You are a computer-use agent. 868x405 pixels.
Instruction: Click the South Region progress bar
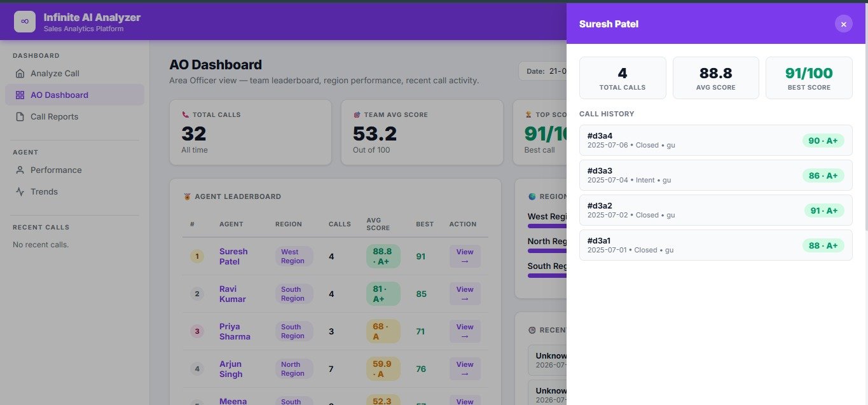[x=547, y=275]
